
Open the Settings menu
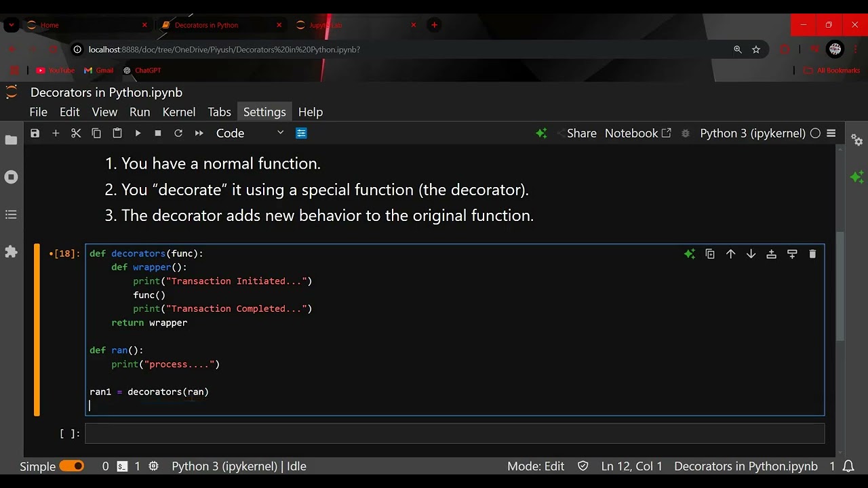pyautogui.click(x=264, y=112)
